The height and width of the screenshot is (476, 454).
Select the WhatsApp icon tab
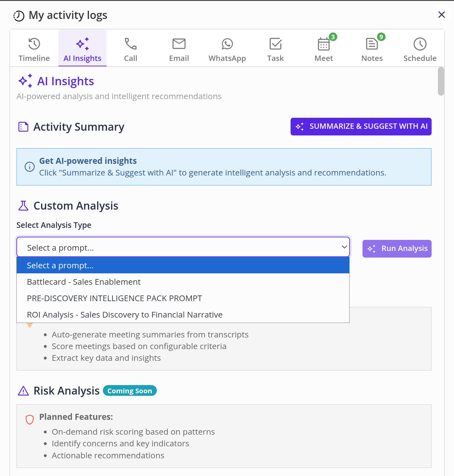pyautogui.click(x=227, y=44)
